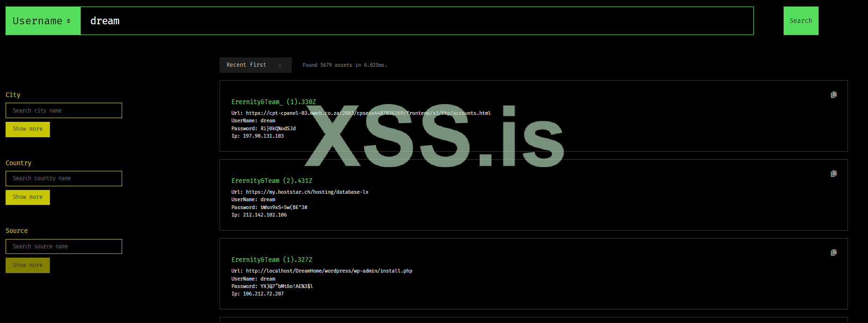Copy the my.hoststar.ch result entry
868x323 pixels.
point(834,174)
